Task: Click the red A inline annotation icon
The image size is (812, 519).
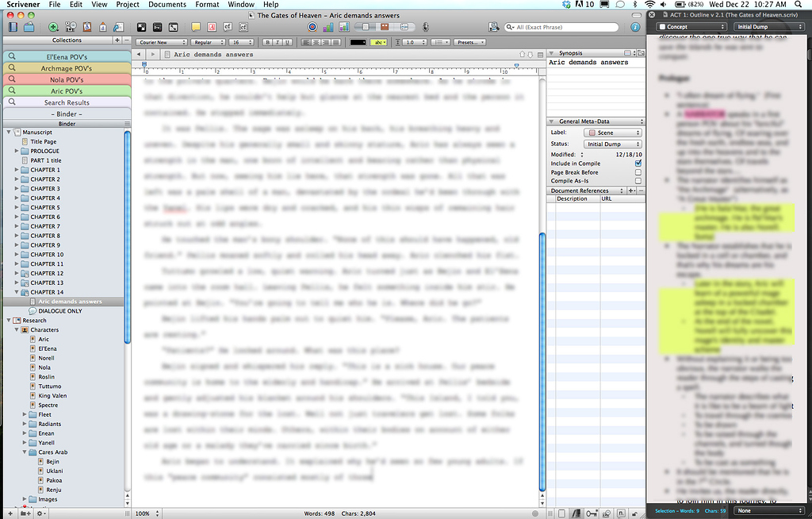Action: [x=211, y=26]
